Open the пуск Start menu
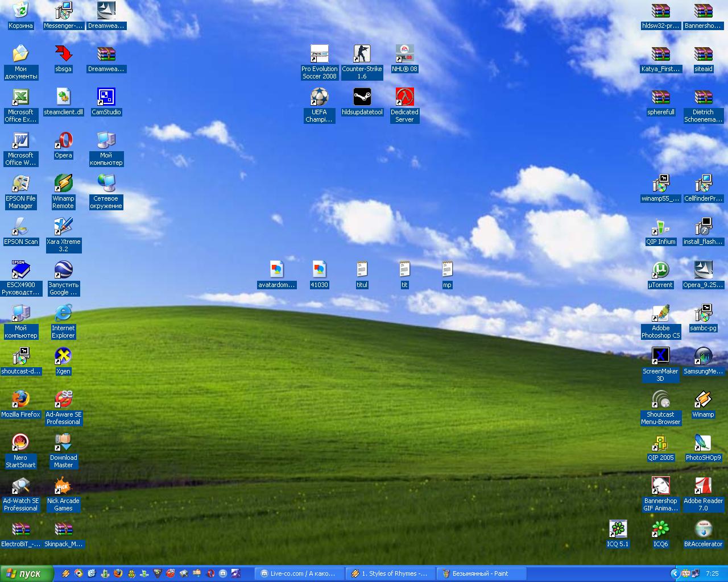728x582 pixels. click(27, 573)
